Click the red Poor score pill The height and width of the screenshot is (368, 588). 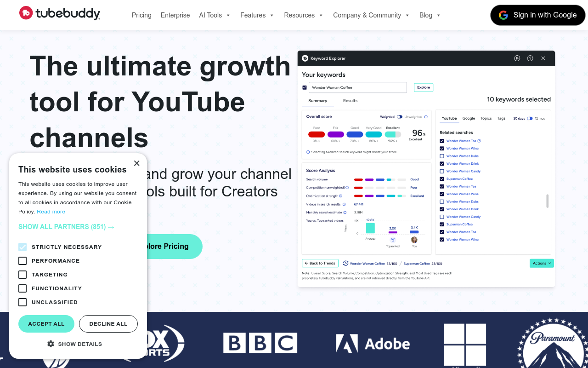pos(317,134)
